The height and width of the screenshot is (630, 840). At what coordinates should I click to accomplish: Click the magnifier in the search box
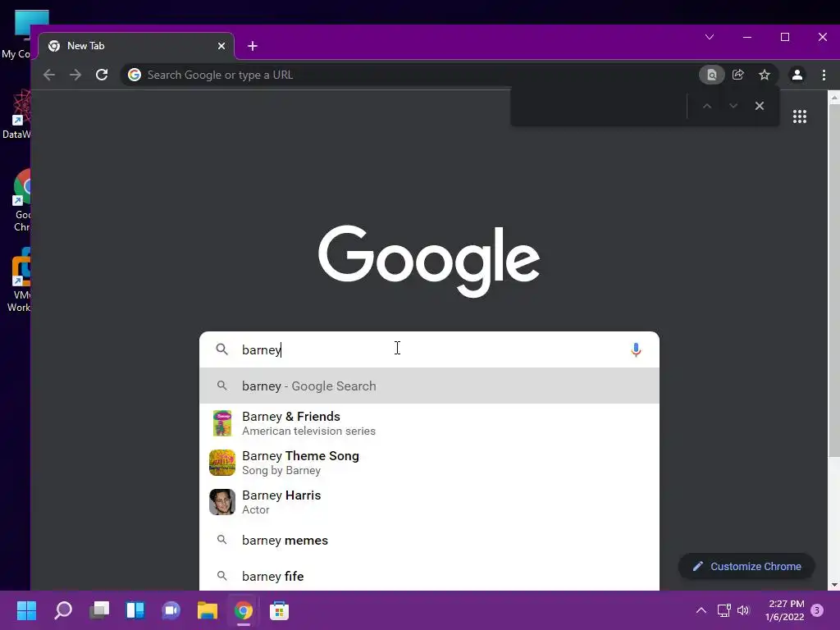click(221, 349)
